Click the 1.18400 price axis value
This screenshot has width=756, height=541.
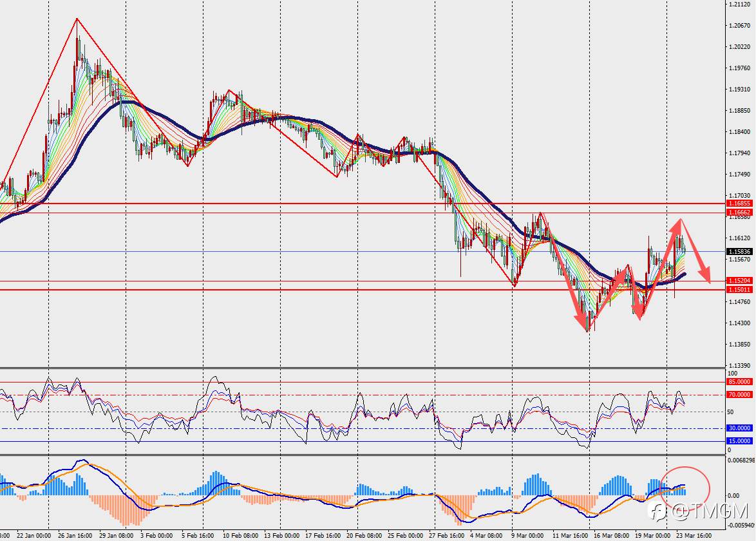click(740, 131)
